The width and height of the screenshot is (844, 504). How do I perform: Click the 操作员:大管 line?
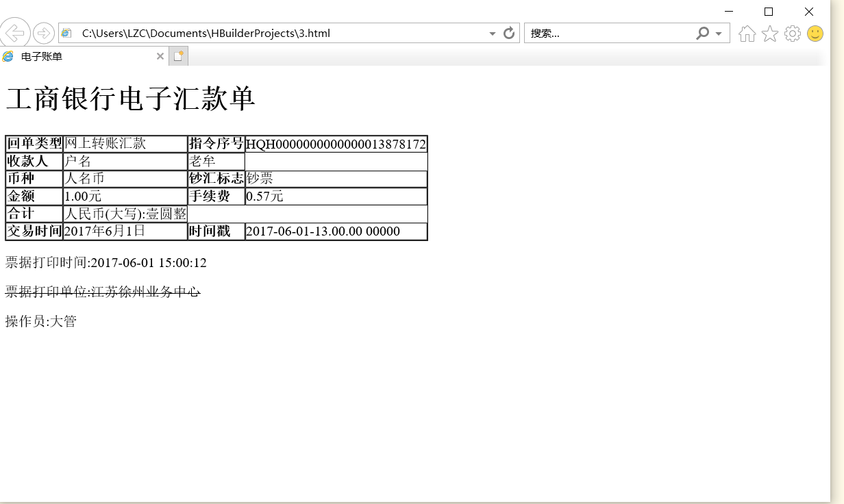(x=41, y=321)
